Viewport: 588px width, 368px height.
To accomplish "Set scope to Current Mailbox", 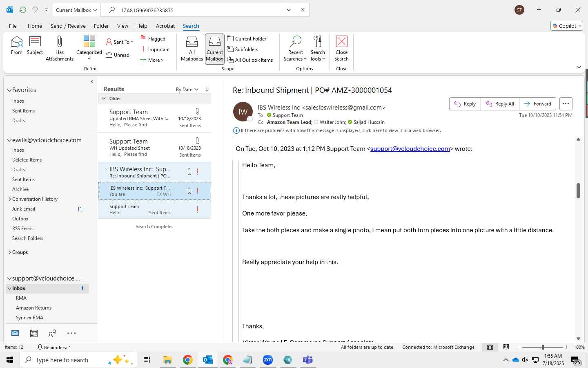I will (215, 48).
